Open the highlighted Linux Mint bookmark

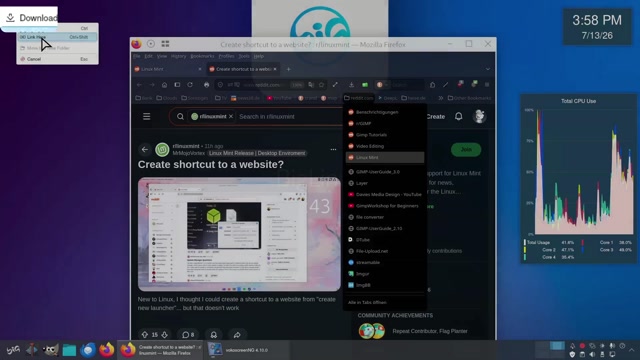coord(384,158)
